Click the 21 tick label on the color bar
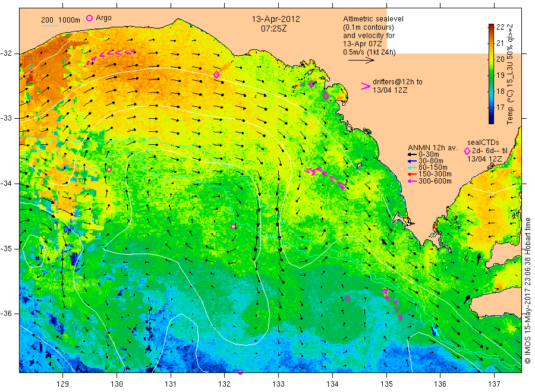Viewport: 535px width, 392px height. tap(500, 43)
